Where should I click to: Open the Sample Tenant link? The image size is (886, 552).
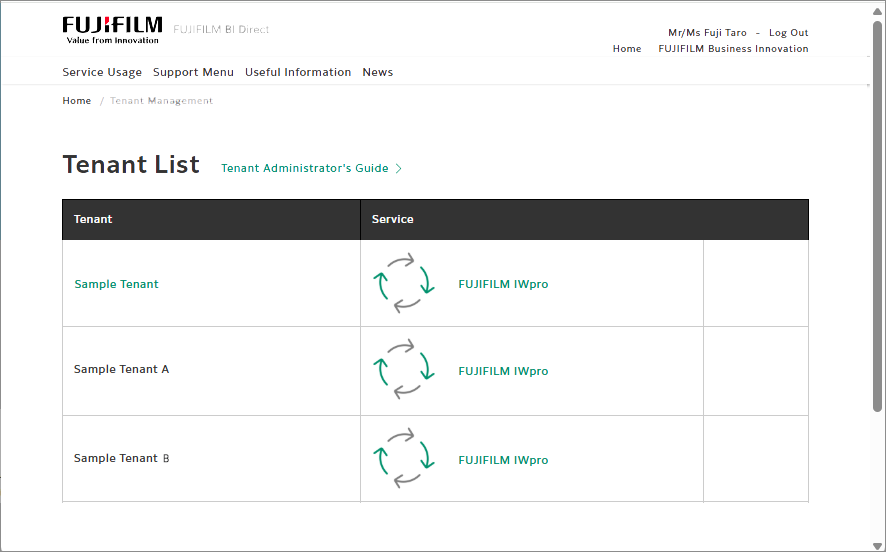pyautogui.click(x=116, y=284)
